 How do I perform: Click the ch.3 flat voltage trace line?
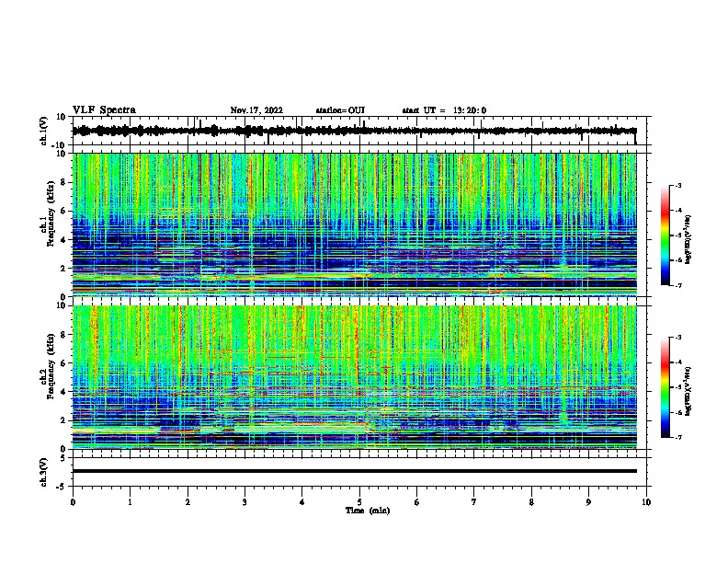[354, 471]
